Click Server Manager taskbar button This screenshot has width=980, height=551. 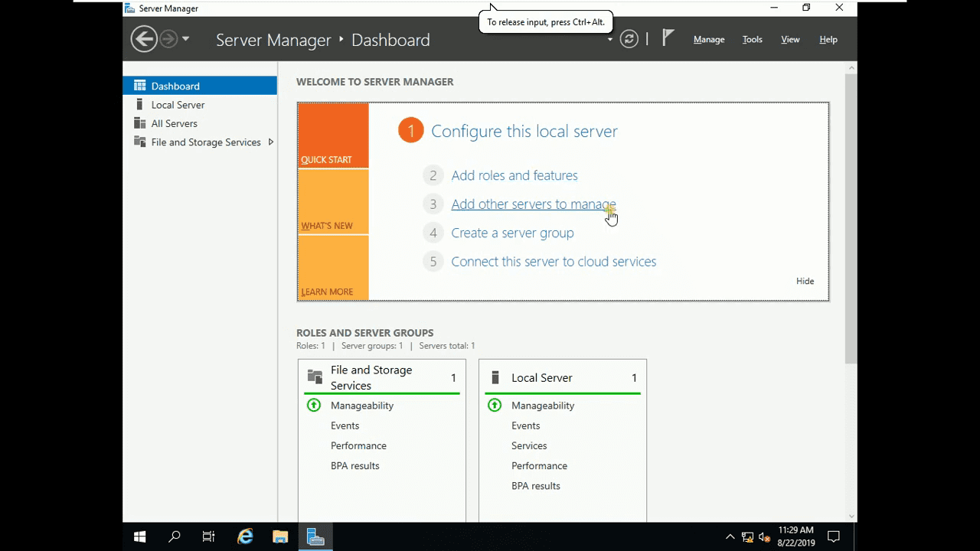pyautogui.click(x=315, y=536)
